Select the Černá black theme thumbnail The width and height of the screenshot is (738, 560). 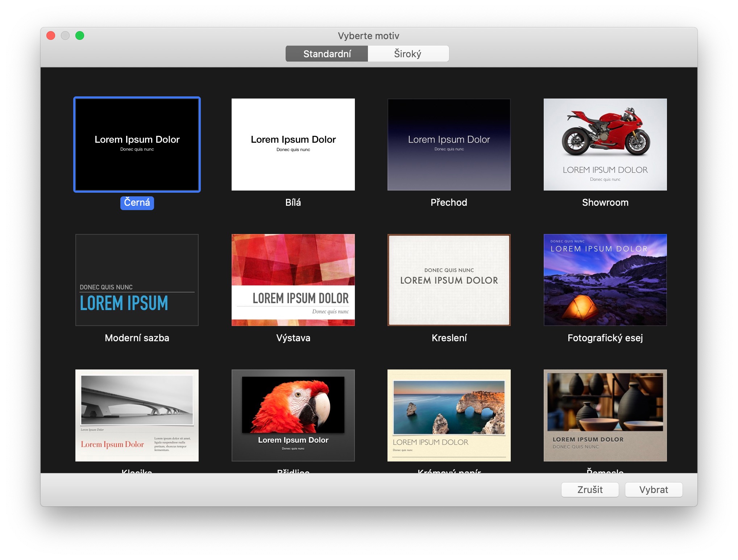point(137,144)
